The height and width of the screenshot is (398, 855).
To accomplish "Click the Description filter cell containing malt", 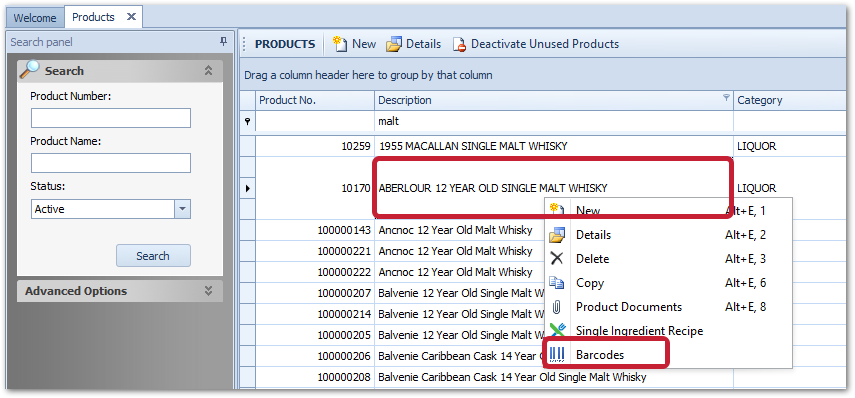I will point(553,122).
